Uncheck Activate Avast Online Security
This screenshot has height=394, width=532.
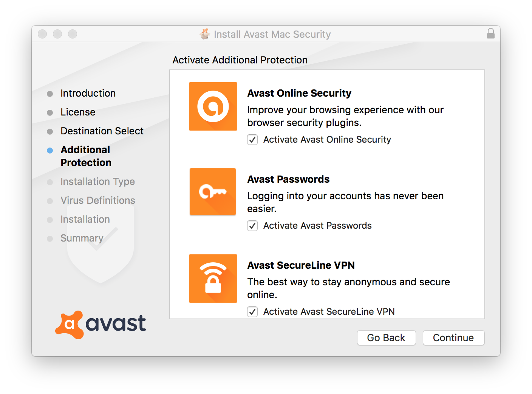click(252, 140)
